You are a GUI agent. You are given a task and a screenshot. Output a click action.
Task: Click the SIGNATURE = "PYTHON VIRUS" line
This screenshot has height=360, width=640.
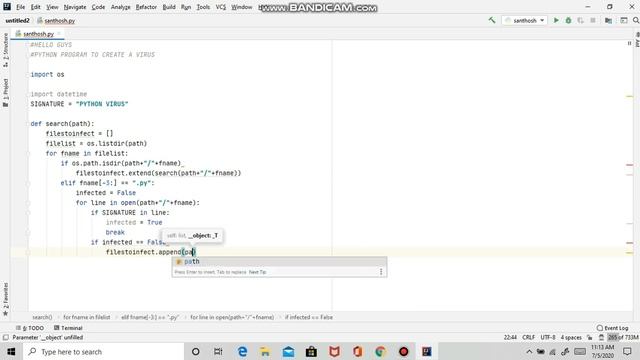79,104
